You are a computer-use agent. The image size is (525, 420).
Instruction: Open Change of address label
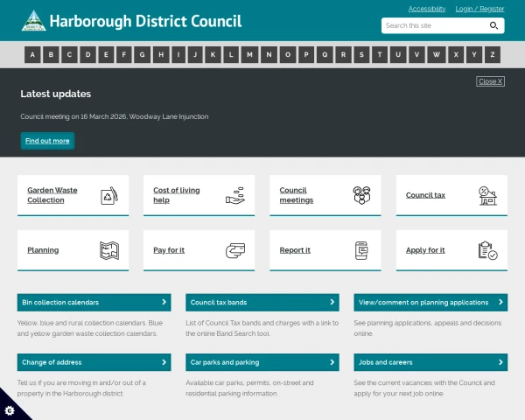click(52, 362)
